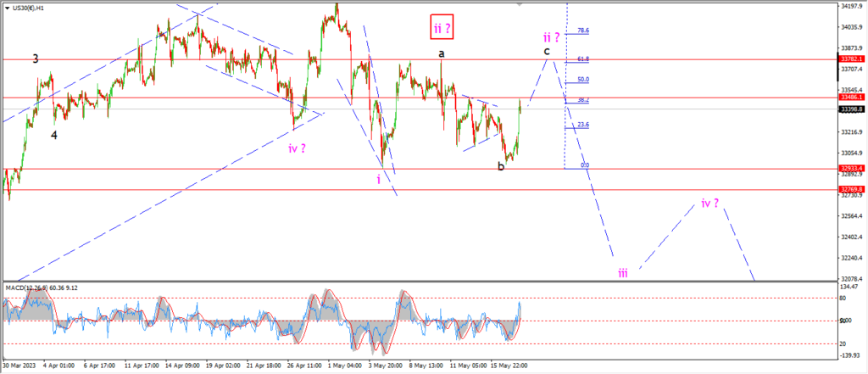Select the black wave label 'a'
Viewport: 868px width, 374px height.
442,53
